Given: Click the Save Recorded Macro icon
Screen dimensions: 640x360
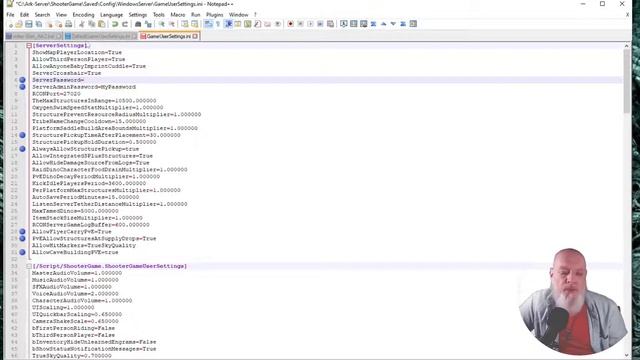Looking at the screenshot, I should 330,24.
